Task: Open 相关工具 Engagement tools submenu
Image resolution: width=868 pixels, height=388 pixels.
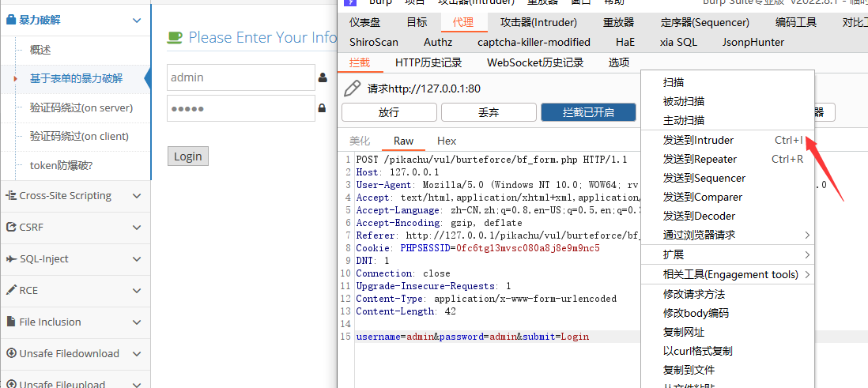Action: (727, 274)
